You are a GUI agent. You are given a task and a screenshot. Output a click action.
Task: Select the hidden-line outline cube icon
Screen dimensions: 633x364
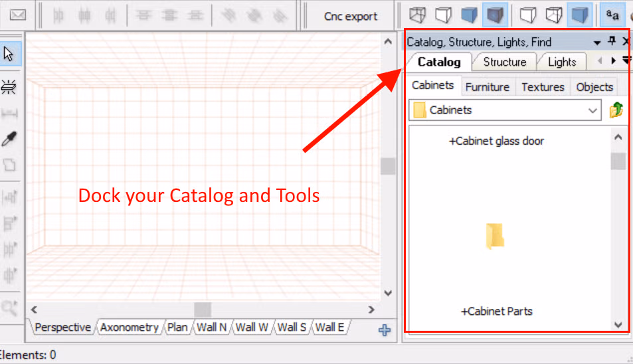click(443, 15)
